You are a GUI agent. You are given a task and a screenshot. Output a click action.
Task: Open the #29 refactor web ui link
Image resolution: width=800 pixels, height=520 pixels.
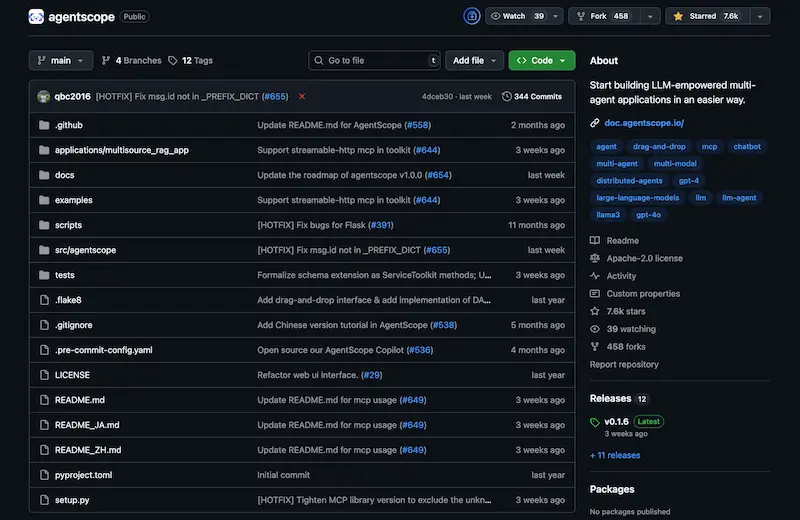(371, 375)
